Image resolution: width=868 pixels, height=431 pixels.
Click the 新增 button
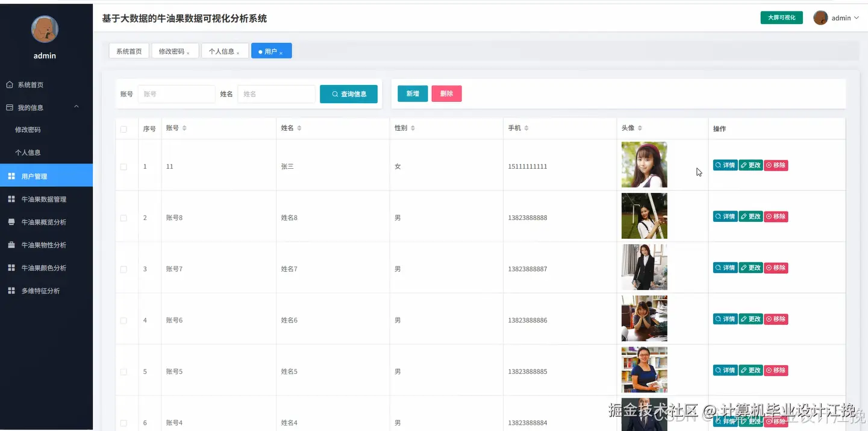pyautogui.click(x=413, y=93)
